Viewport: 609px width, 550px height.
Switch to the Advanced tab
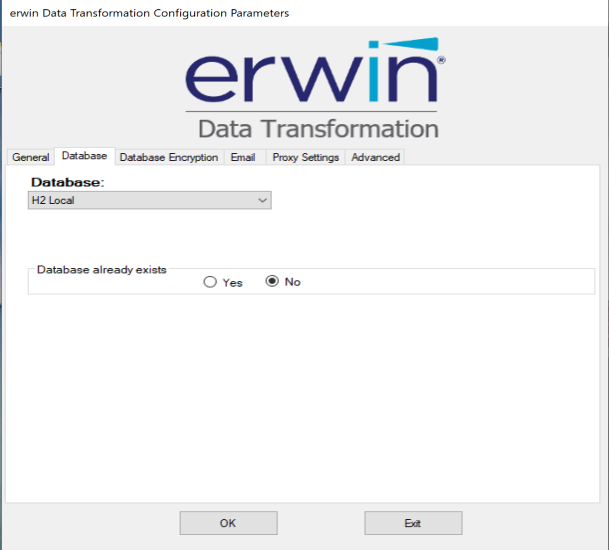click(x=375, y=157)
